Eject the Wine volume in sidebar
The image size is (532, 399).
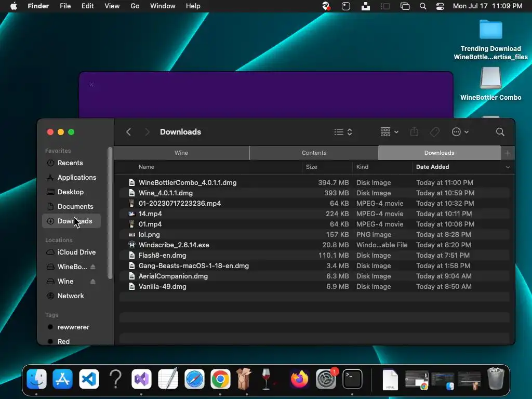[92, 281]
